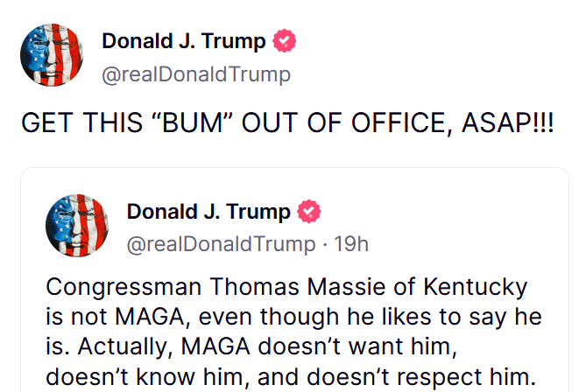Click the @realDonaldTrump handle under the top name
Image resolution: width=586 pixels, height=392 pixels.
[x=196, y=74]
